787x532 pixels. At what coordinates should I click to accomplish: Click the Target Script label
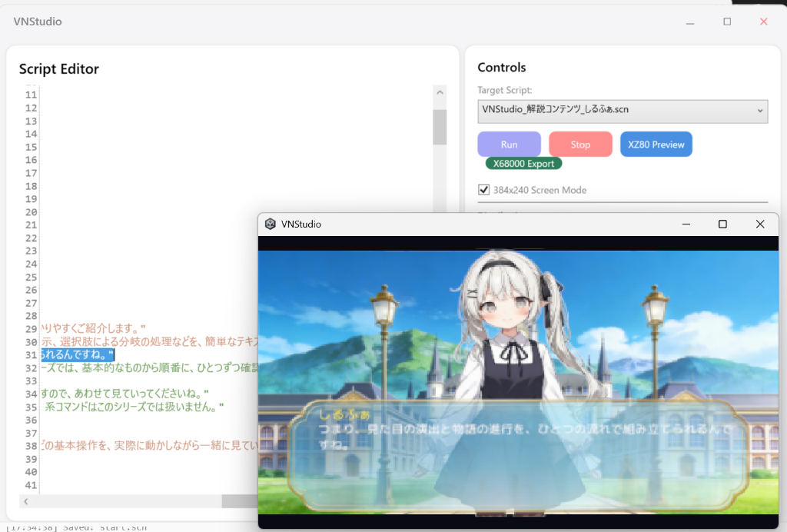(504, 91)
